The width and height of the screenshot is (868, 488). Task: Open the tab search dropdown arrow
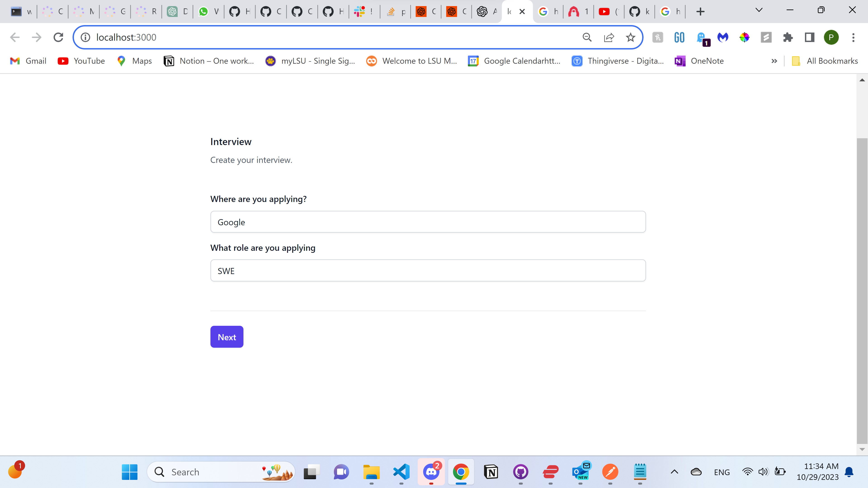click(x=759, y=10)
